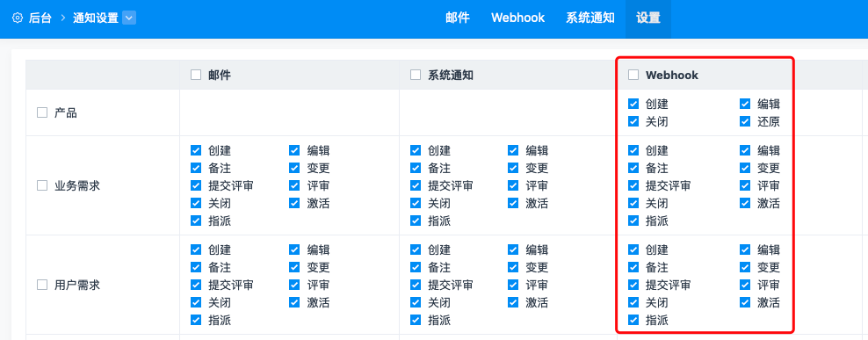Disable 激活 in 系统通知 for 业务需求
Viewport: 868px width, 340px height.
(x=513, y=203)
